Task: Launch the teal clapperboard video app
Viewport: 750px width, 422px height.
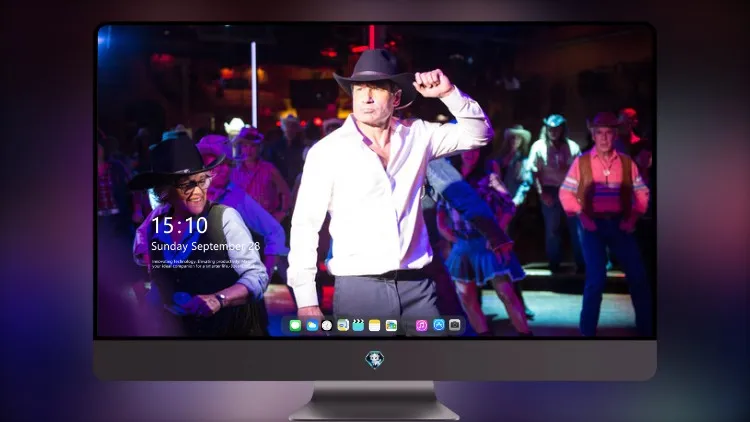Action: pos(358,325)
